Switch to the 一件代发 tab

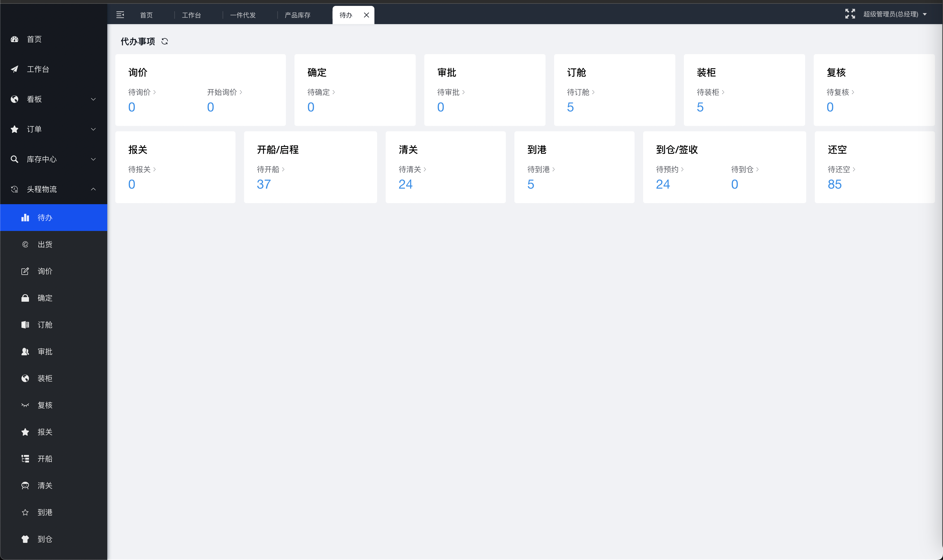point(243,15)
